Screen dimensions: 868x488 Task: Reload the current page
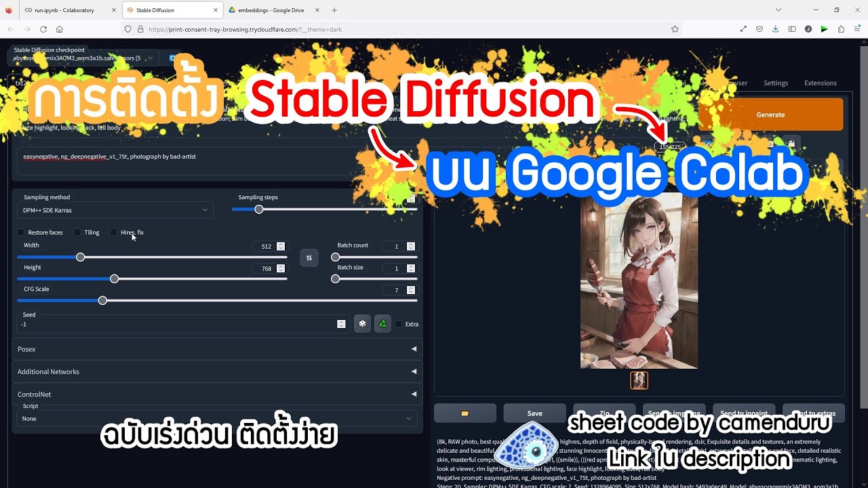43,29
